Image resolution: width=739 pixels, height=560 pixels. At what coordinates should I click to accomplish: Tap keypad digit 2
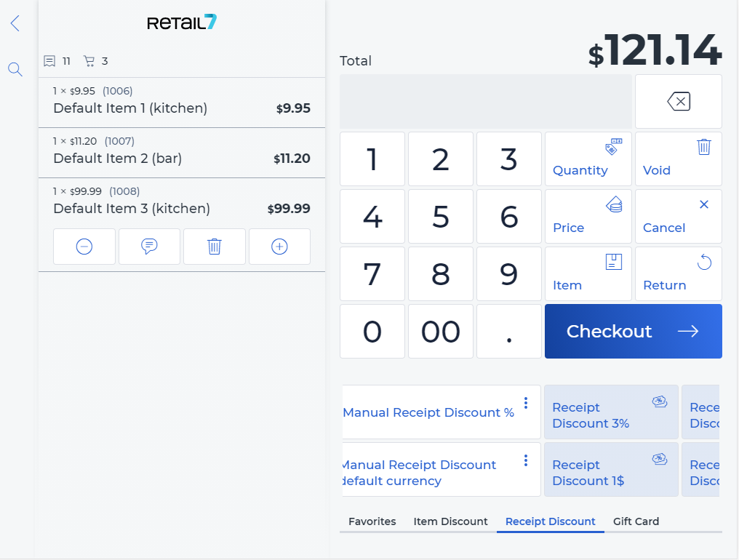[x=441, y=159]
